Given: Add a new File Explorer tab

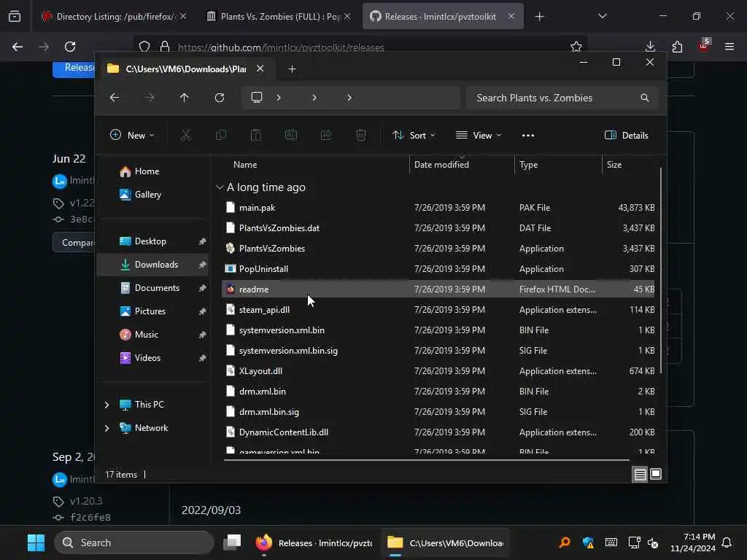Looking at the screenshot, I should [x=292, y=69].
